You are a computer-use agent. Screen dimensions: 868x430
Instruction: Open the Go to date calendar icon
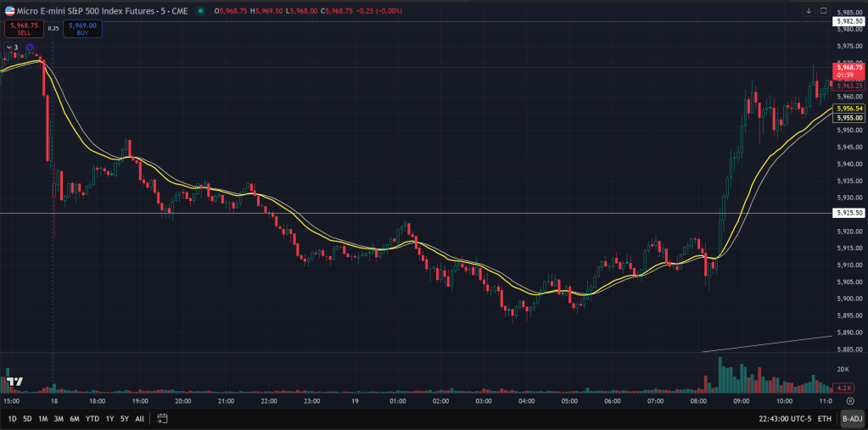tap(162, 418)
